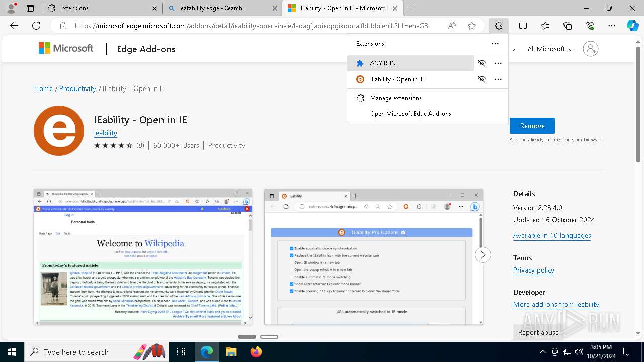The width and height of the screenshot is (644, 362).
Task: Open the tab actions menu icon
Action: (30, 8)
